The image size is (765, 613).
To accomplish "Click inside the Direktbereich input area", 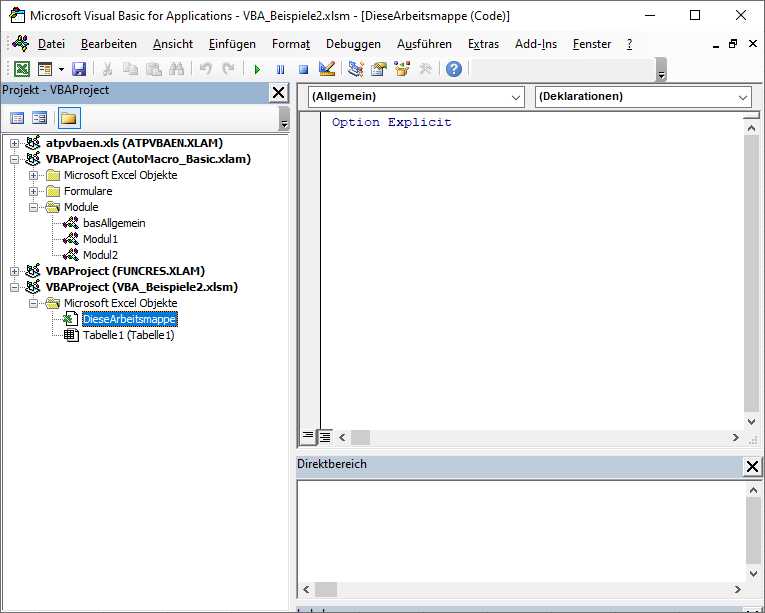I will click(521, 531).
